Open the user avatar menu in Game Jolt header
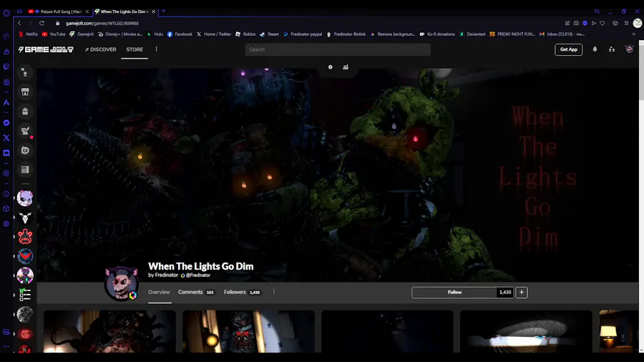Screen dimensions: 644x362 pos(629,49)
